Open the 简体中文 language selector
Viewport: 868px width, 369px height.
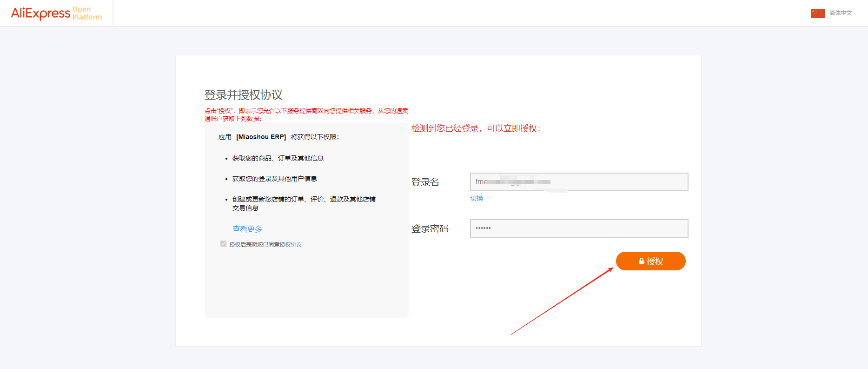pos(841,13)
